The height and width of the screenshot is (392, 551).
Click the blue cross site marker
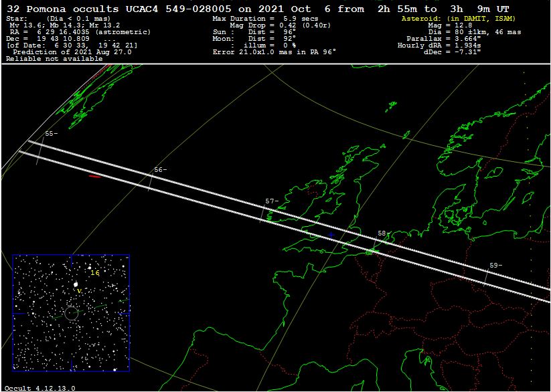(330, 235)
